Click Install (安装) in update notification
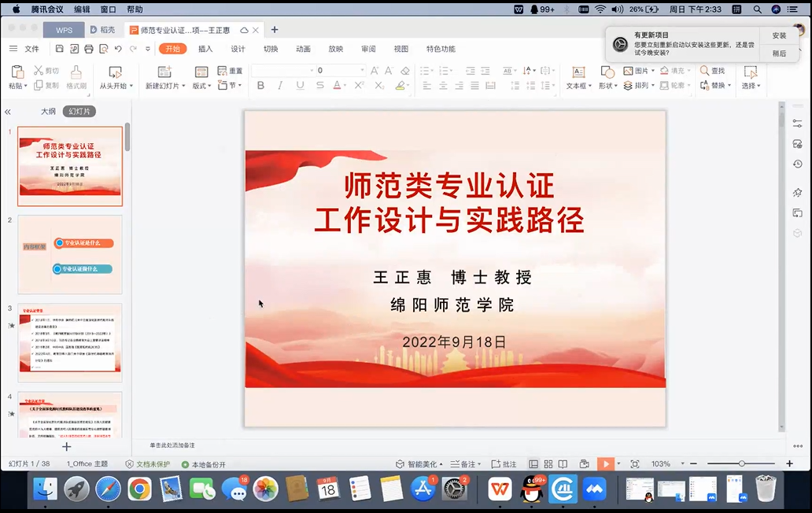 pos(779,36)
